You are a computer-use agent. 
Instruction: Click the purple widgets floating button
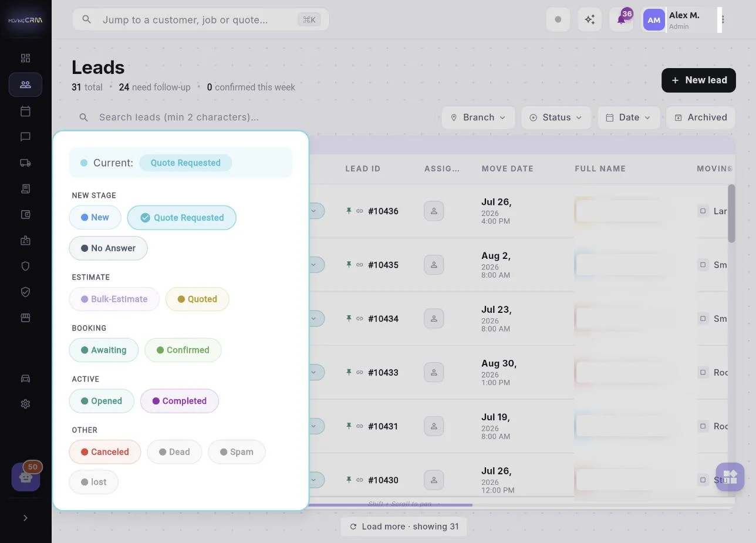pyautogui.click(x=730, y=476)
